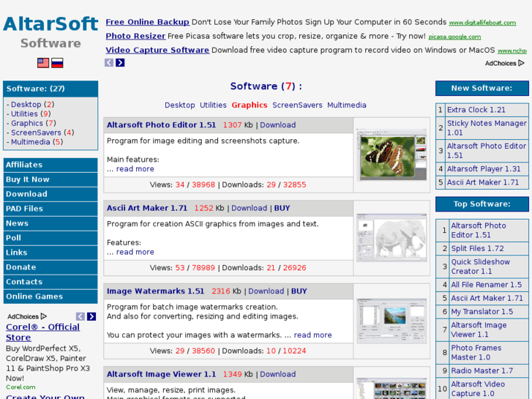Image resolution: width=532 pixels, height=399 pixels.
Task: Download Image Watermarks 1.51
Action: 266,291
